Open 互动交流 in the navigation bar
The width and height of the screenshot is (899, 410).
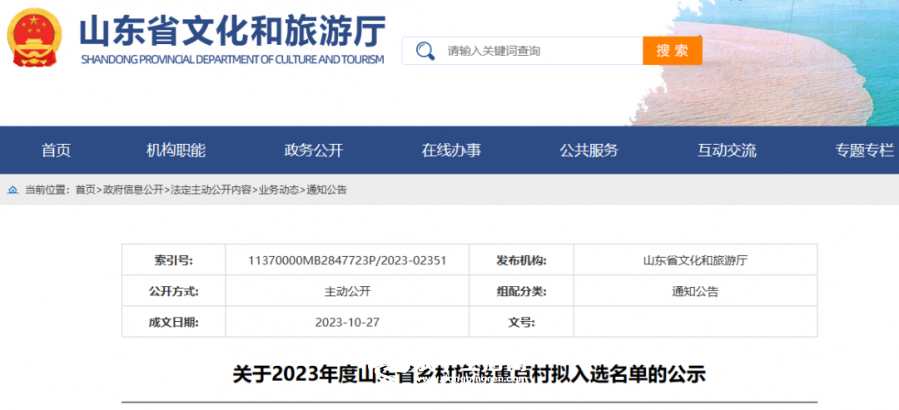point(727,150)
